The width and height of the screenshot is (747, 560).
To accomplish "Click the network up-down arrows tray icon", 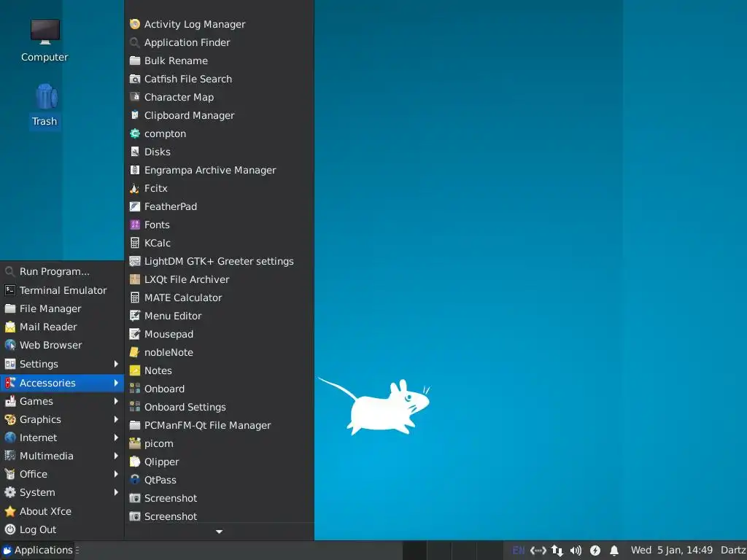I will click(x=557, y=551).
